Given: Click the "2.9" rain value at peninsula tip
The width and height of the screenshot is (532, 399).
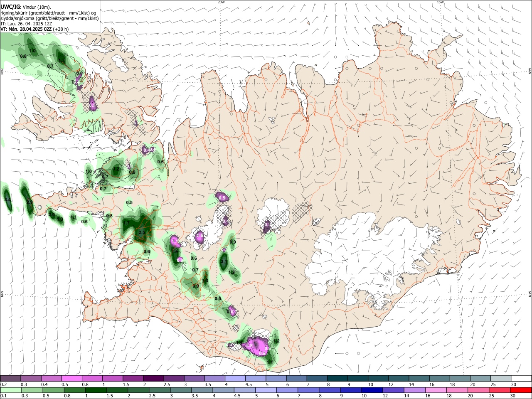Looking at the screenshot, I should (29, 202).
